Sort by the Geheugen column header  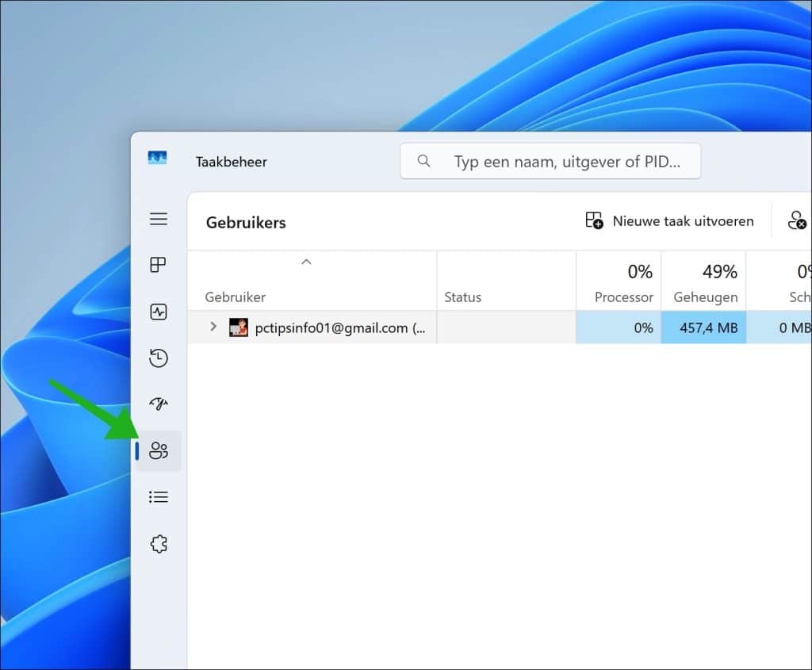point(706,297)
